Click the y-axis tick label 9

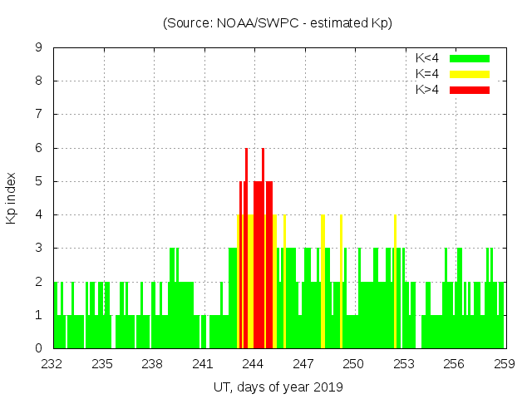click(39, 48)
